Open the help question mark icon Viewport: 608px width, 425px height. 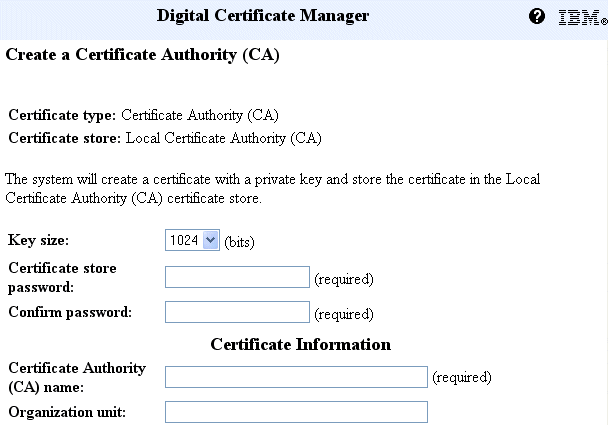pos(537,16)
